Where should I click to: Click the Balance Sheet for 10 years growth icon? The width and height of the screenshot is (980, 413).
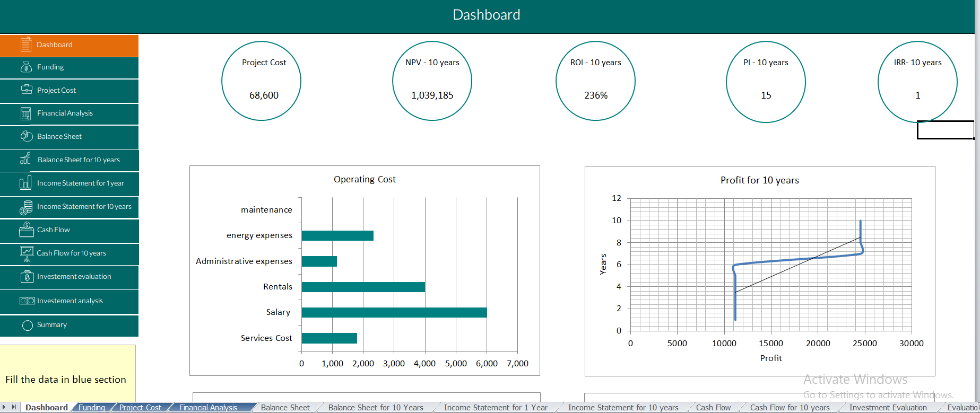click(25, 159)
